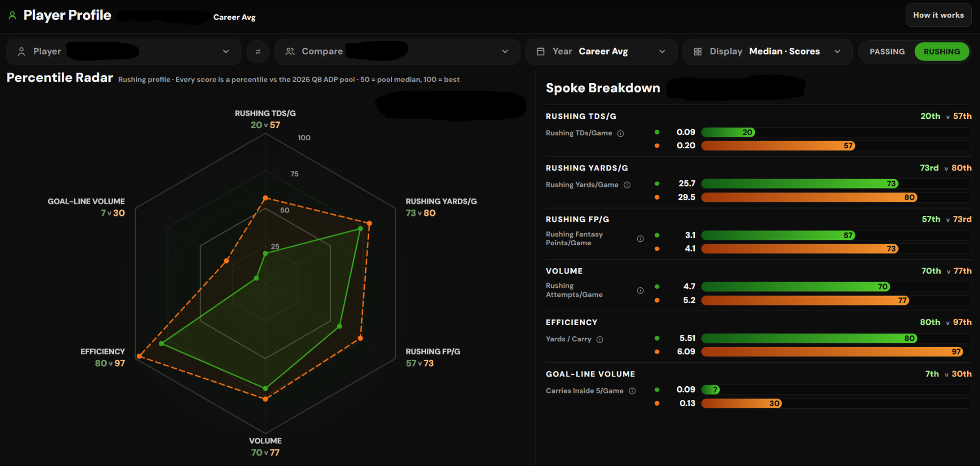Image resolution: width=980 pixels, height=466 pixels.
Task: Open the Player selection dropdown
Action: [x=123, y=51]
